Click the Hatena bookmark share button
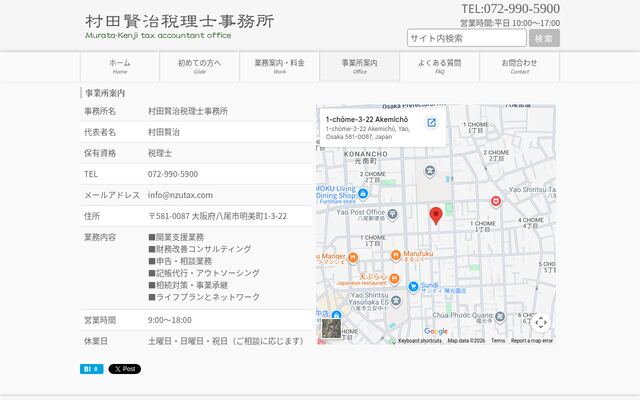The width and height of the screenshot is (640, 400). [x=91, y=369]
